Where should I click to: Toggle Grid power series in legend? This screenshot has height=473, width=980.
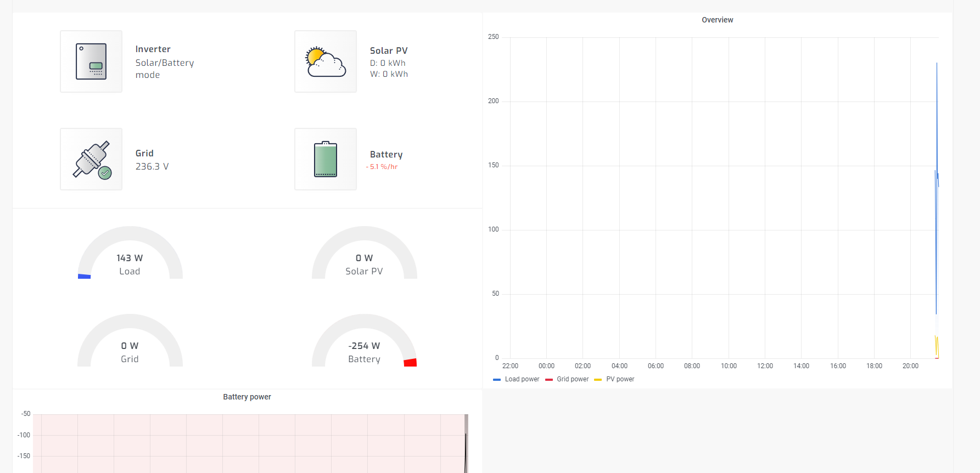click(x=573, y=379)
